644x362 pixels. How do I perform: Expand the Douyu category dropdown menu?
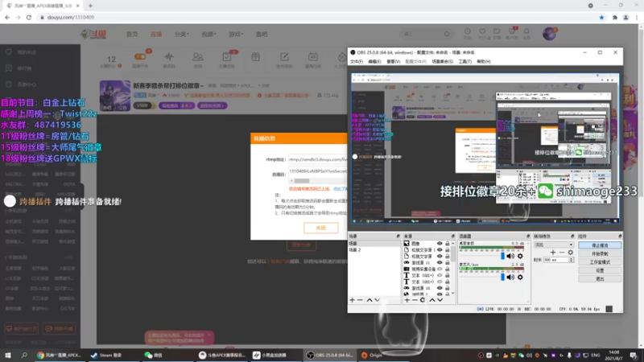click(182, 34)
